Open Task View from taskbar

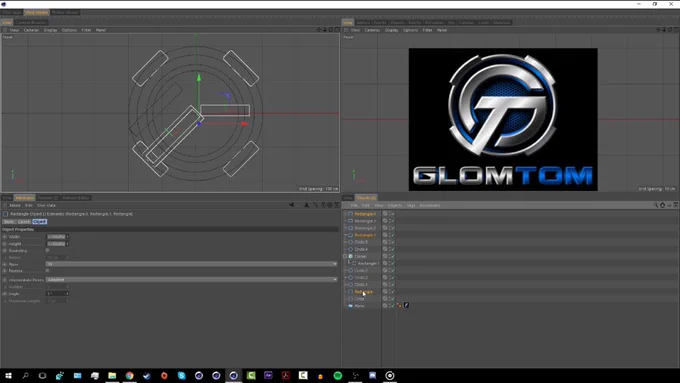tap(42, 376)
